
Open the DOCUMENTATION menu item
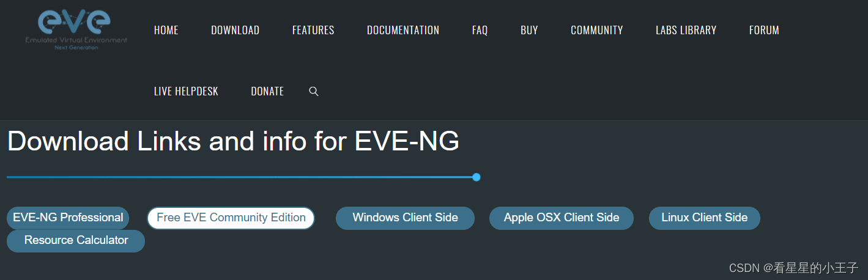pos(403,30)
